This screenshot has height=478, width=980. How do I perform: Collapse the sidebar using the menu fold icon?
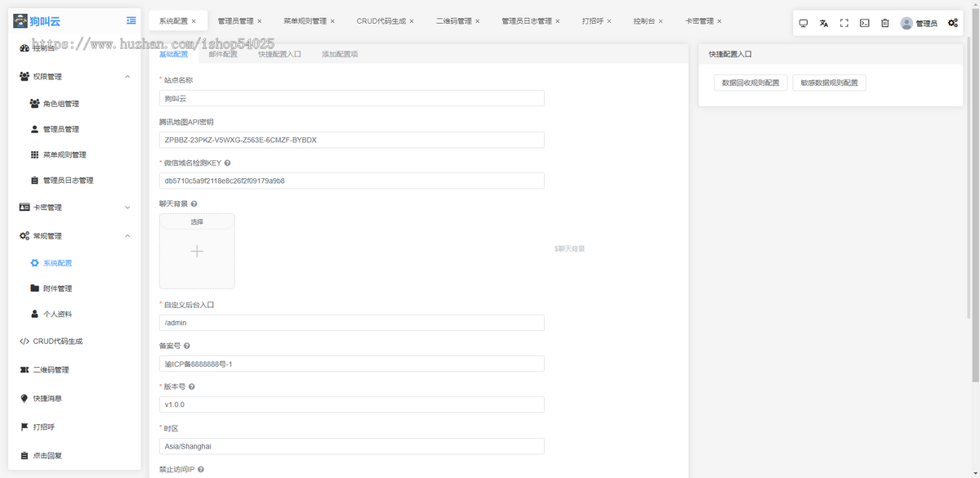131,20
